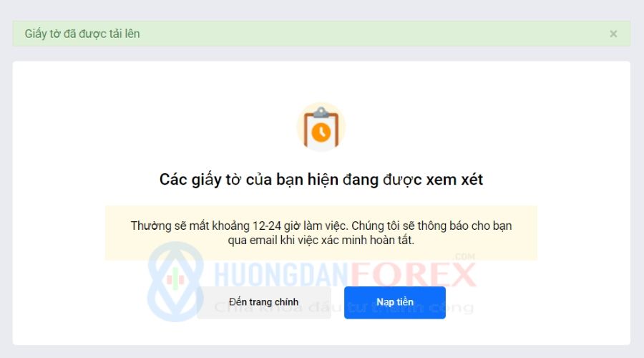Click the yellow verification time notice box

coord(321,233)
